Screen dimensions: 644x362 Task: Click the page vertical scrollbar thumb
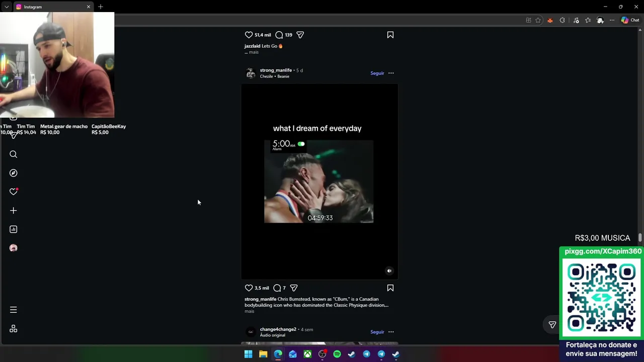click(x=640, y=237)
